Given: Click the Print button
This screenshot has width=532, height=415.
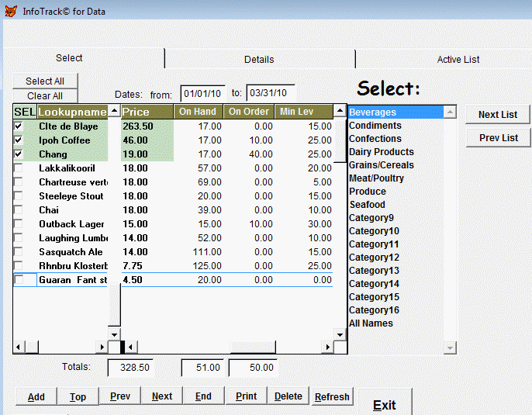Looking at the screenshot, I should coord(246,396).
